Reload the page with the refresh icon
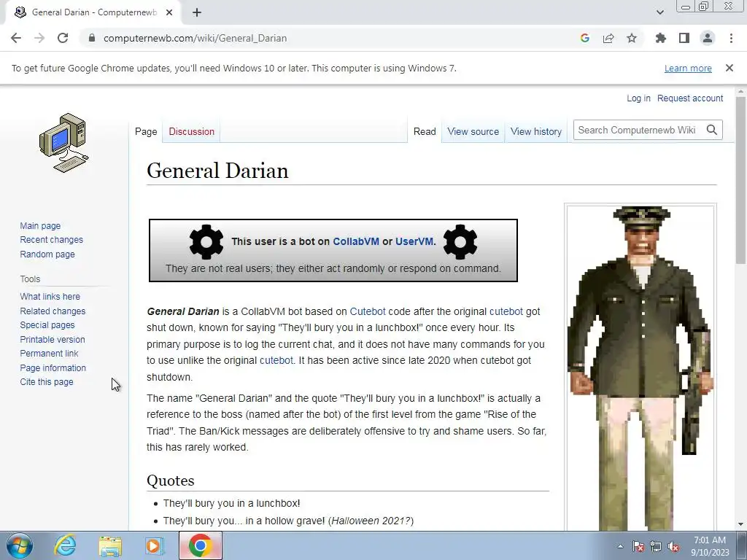Image resolution: width=747 pixels, height=560 pixels. 63,38
